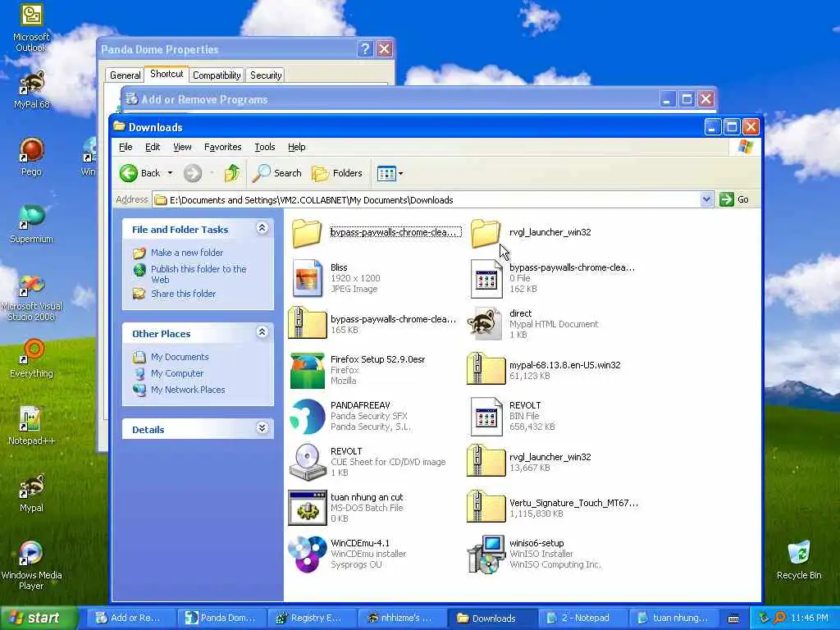840x630 pixels.
Task: Select the Recycle Bin desktop icon
Action: (x=799, y=560)
